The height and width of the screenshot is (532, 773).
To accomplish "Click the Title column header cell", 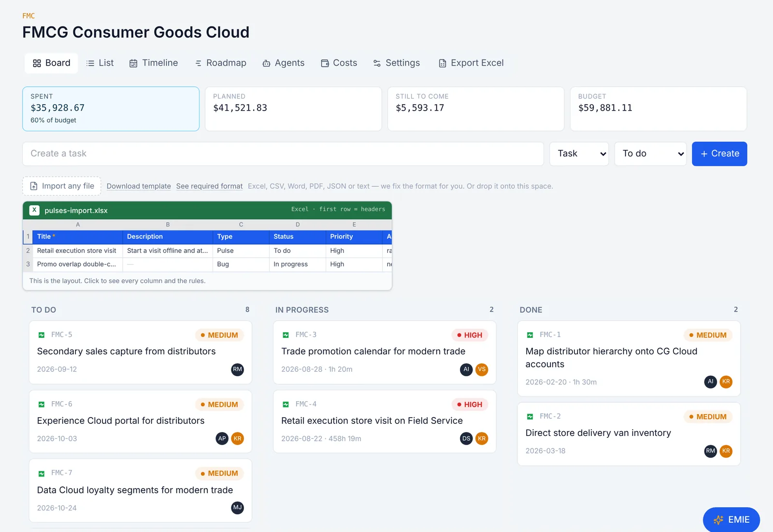I will tap(77, 237).
